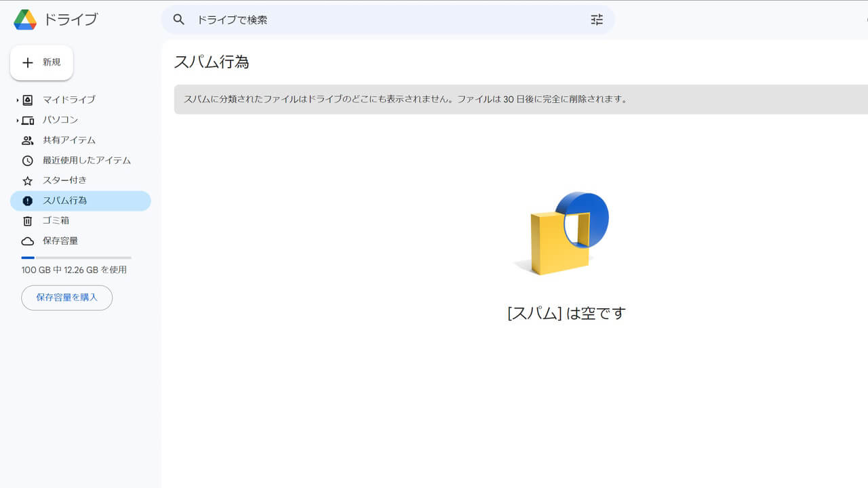Select the Starred (スター付き) star icon
Screen dimensions: 868x488
(26, 180)
